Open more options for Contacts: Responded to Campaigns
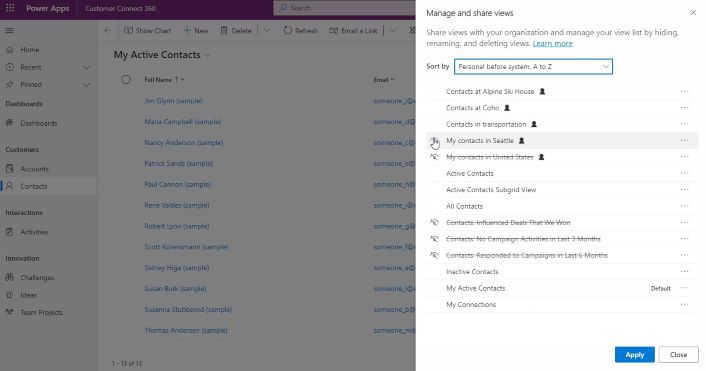The width and height of the screenshot is (706, 371). (684, 255)
